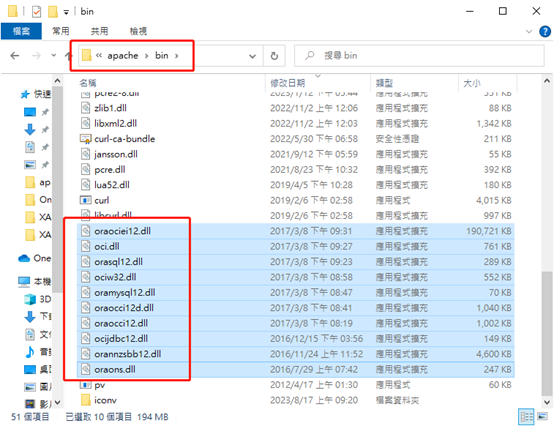
Task: Switch to details view layout icon
Action: (526, 417)
